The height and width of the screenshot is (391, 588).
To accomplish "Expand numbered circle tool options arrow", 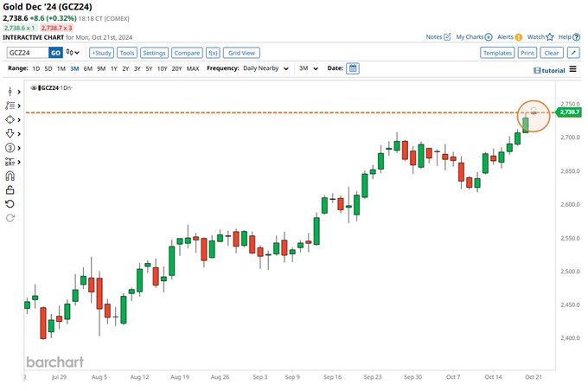I will [x=19, y=148].
